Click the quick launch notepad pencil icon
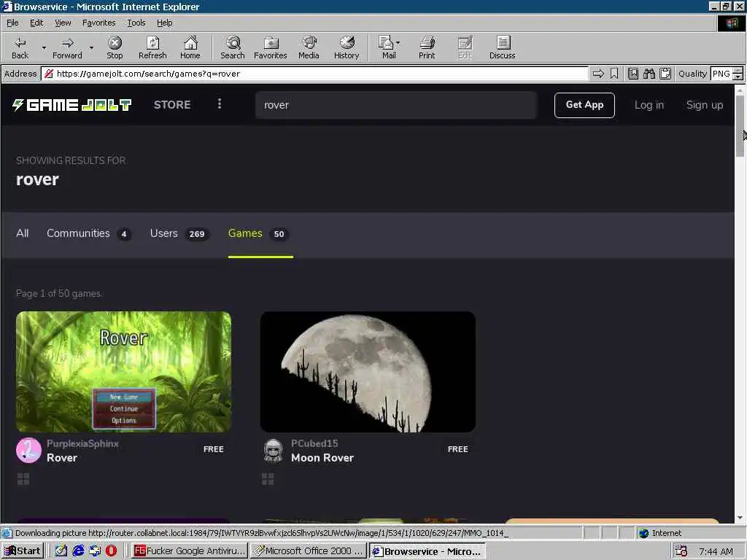Screen dimensions: 747x560 pos(61,551)
